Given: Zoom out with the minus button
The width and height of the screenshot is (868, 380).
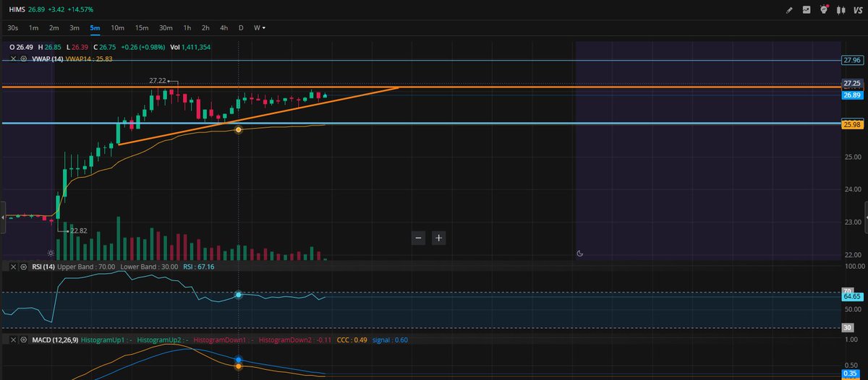Looking at the screenshot, I should (418, 237).
